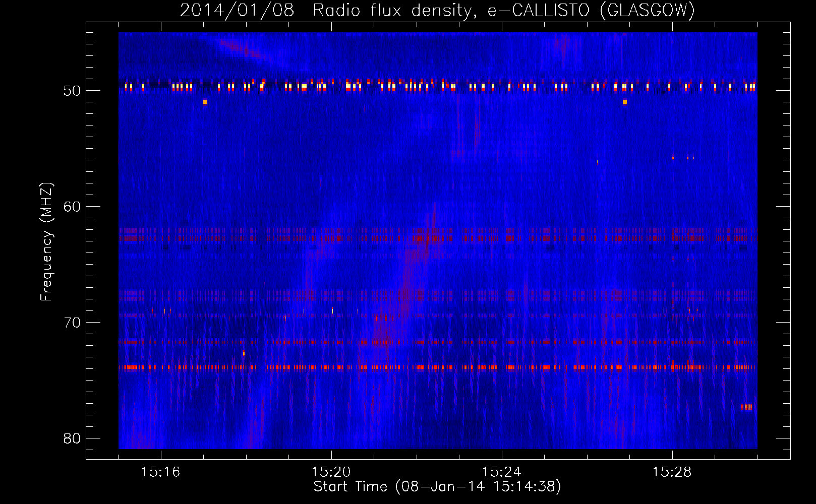Click the 50 frequency tick label
The width and height of the screenshot is (816, 504).
(72, 91)
